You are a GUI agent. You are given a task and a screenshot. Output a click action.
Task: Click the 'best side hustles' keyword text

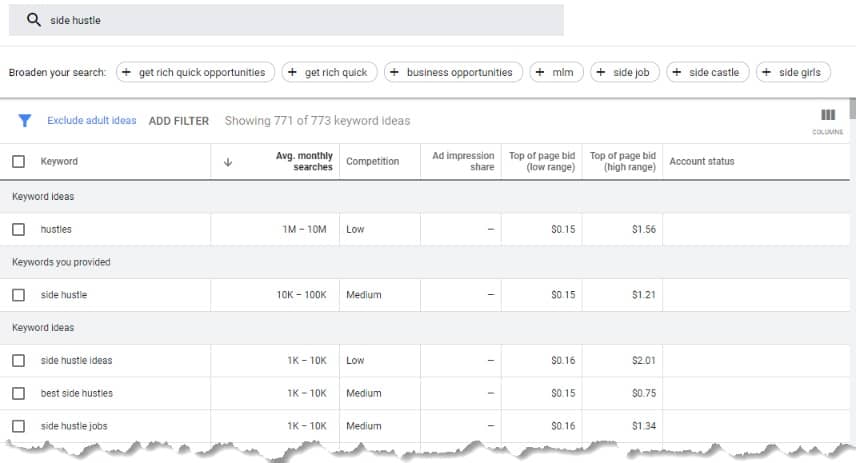click(76, 393)
